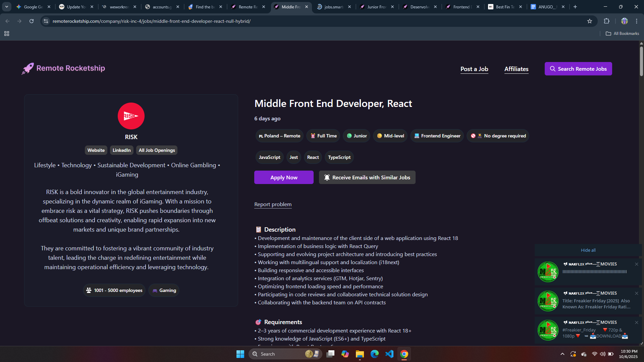Viewport: 644px width, 362px height.
Task: Switch to the Best Fin Tech tab
Action: click(x=504, y=7)
